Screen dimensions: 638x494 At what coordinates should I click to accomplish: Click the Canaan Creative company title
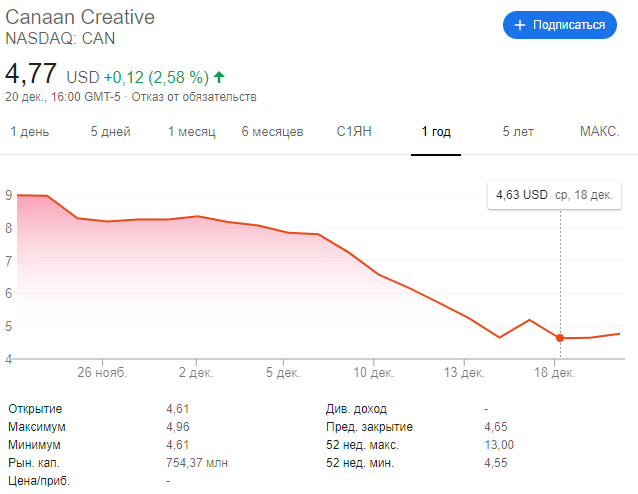click(81, 19)
